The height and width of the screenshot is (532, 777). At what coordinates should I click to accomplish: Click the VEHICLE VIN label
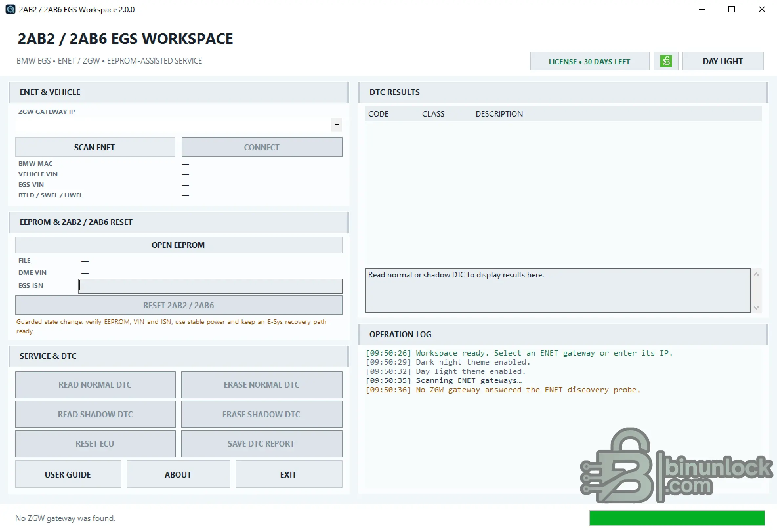(38, 174)
